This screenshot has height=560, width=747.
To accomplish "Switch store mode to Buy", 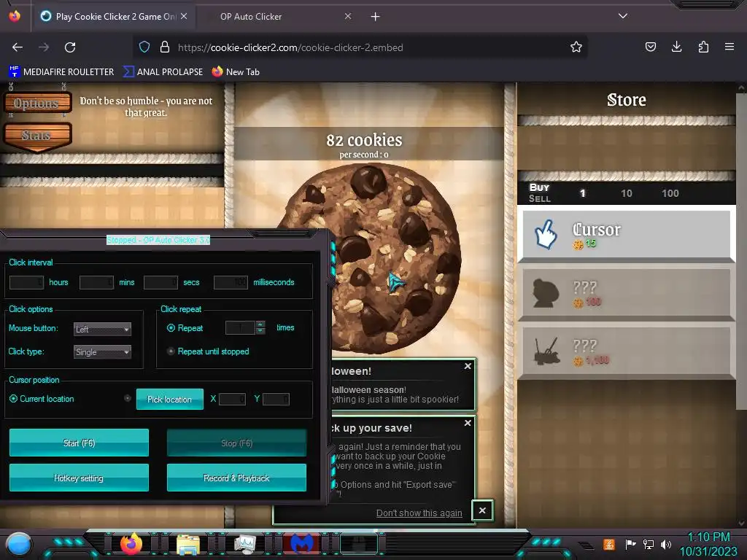I will (539, 187).
